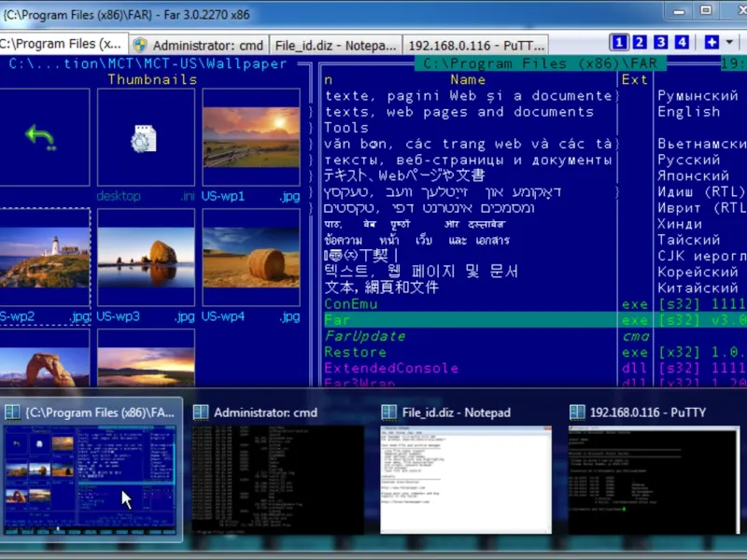
Task: Select the lighthouse wallpaper thumbnail
Action: (x=44, y=258)
